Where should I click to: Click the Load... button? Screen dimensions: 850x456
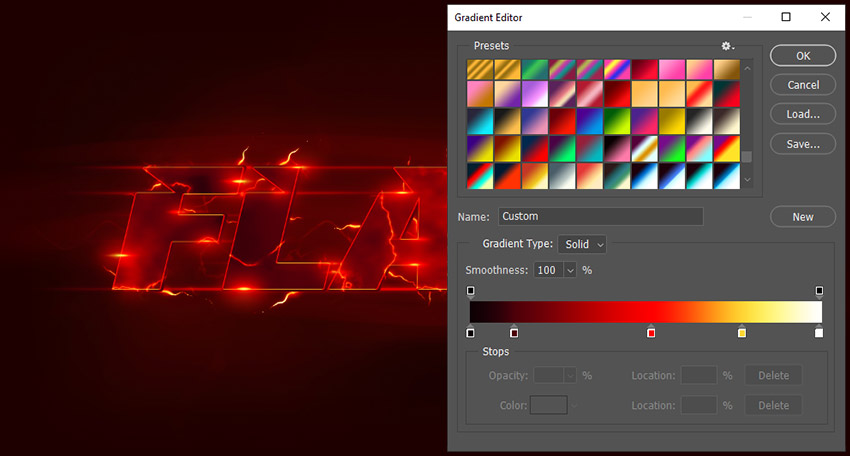coord(803,114)
